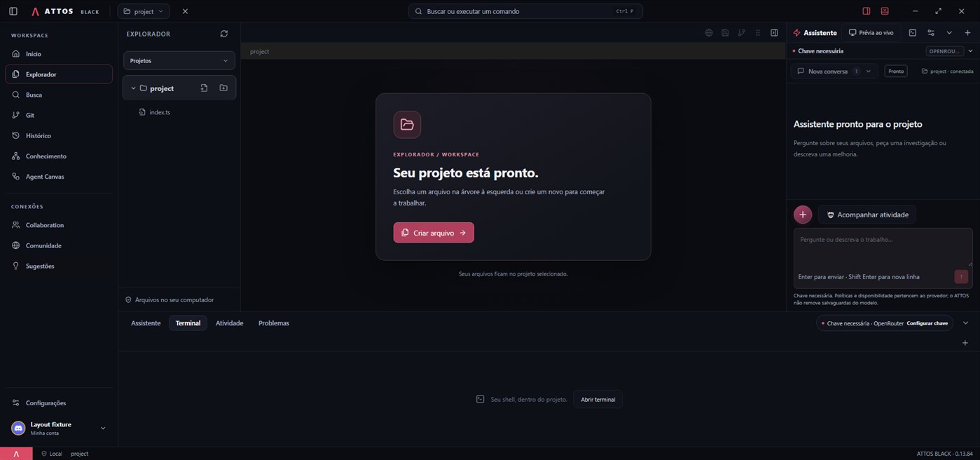Open Sugestões in sidebar
This screenshot has width=980, height=460.
click(x=59, y=266)
